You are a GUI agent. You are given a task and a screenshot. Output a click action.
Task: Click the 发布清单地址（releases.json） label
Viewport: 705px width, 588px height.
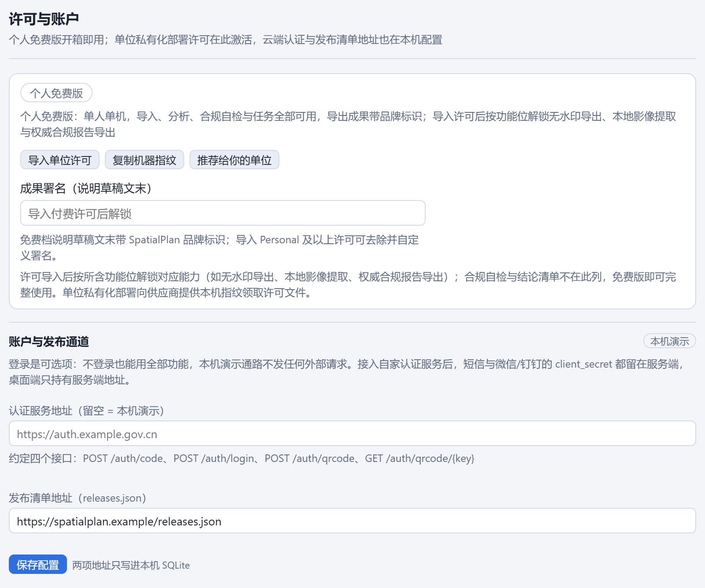(77, 498)
